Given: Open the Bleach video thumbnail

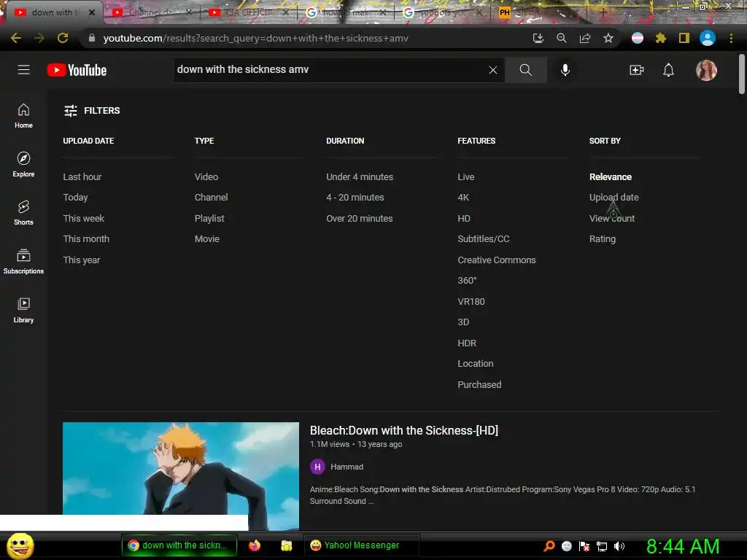Looking at the screenshot, I should point(181,475).
